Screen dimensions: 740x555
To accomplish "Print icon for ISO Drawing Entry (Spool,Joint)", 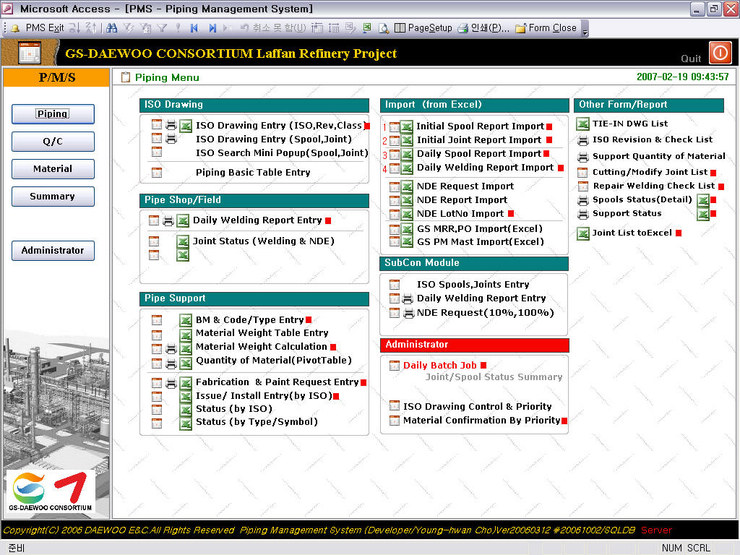I will click(x=171, y=139).
